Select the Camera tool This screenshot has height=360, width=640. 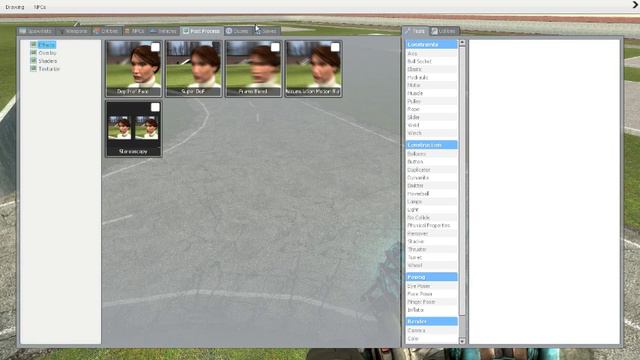pyautogui.click(x=431, y=331)
